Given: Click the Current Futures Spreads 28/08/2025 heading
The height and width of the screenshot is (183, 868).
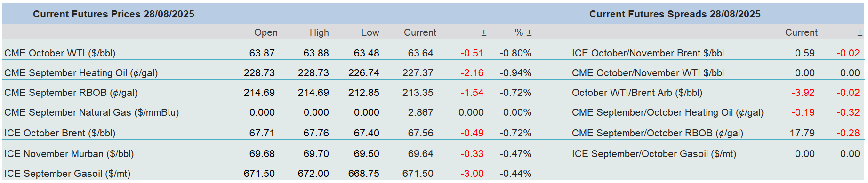Looking at the screenshot, I should tap(675, 14).
